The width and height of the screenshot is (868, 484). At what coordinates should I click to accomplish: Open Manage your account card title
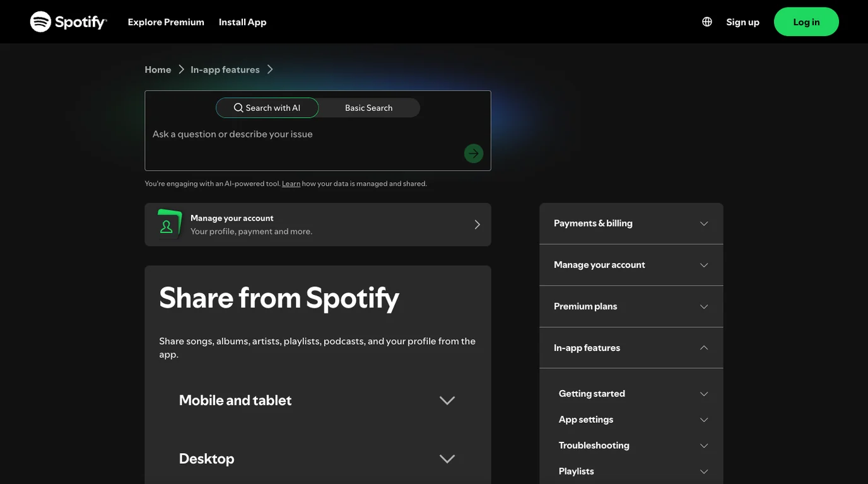pos(232,218)
